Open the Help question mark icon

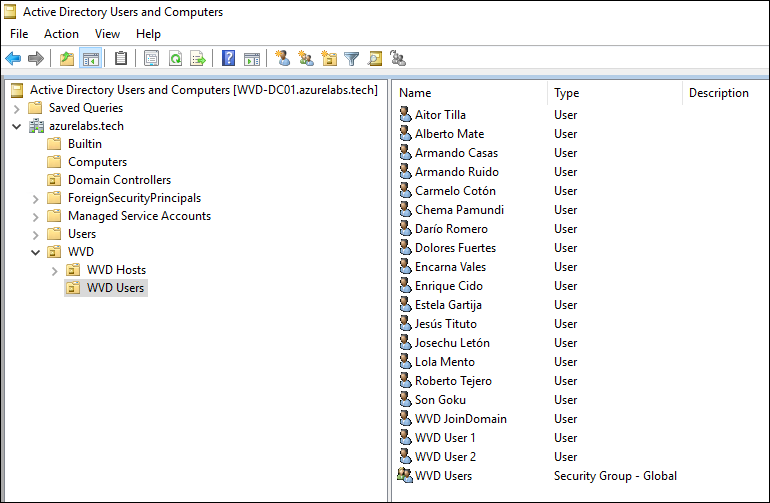[228, 59]
